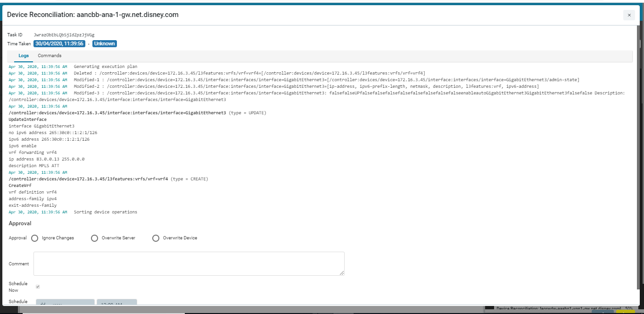The width and height of the screenshot is (644, 314).
Task: Click the 'exit-address-family' line
Action: 33,205
